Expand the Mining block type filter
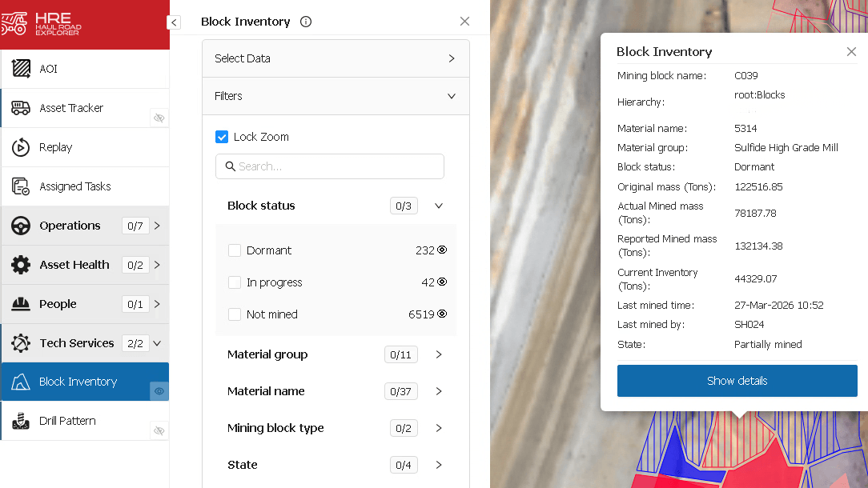 point(439,428)
